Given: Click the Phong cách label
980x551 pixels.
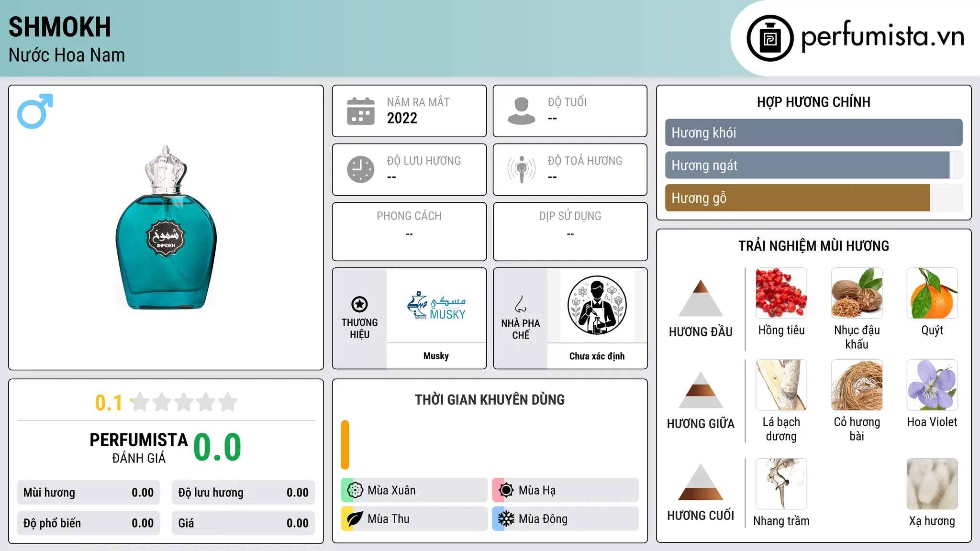Looking at the screenshot, I should click(x=409, y=216).
